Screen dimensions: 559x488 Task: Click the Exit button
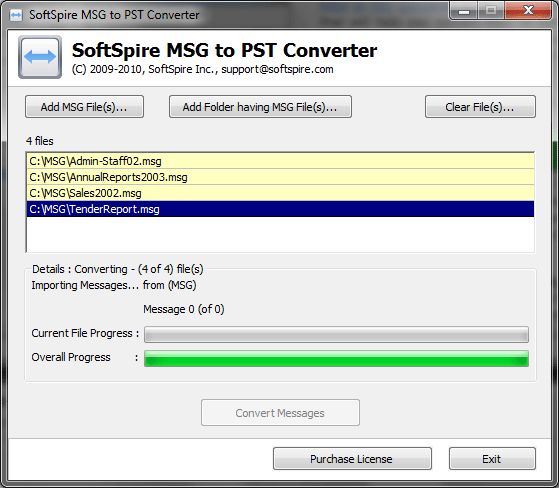pyautogui.click(x=492, y=459)
